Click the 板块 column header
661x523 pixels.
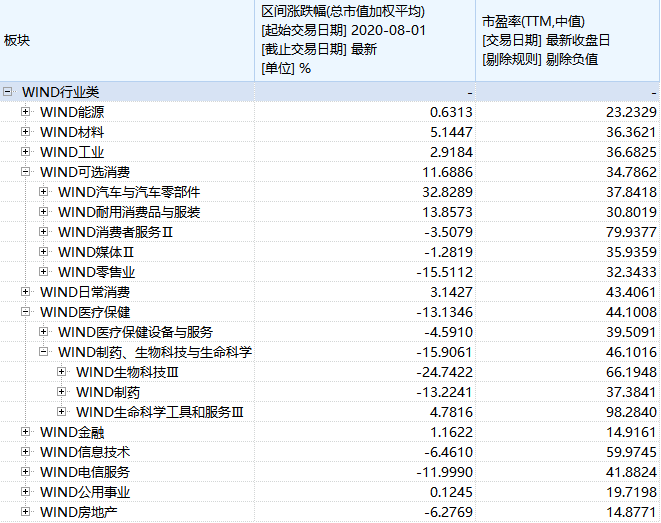click(x=127, y=40)
